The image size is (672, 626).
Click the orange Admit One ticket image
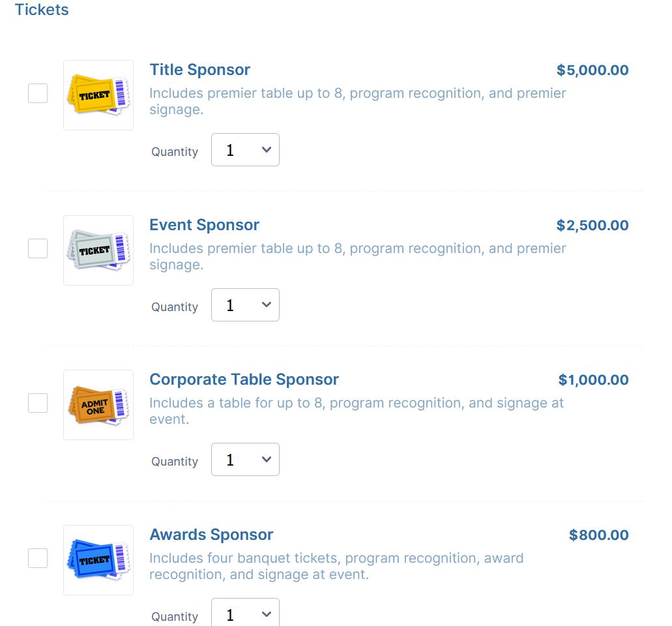pyautogui.click(x=98, y=404)
